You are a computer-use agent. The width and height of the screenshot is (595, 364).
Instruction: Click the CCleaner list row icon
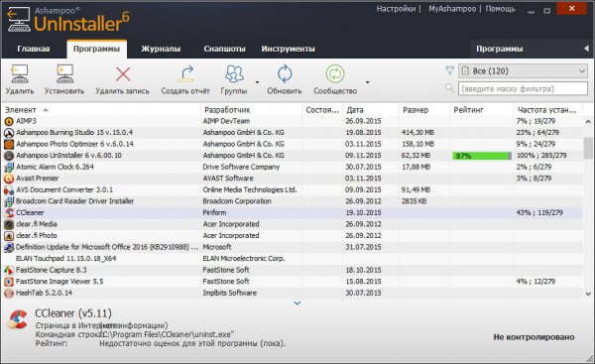9,213
